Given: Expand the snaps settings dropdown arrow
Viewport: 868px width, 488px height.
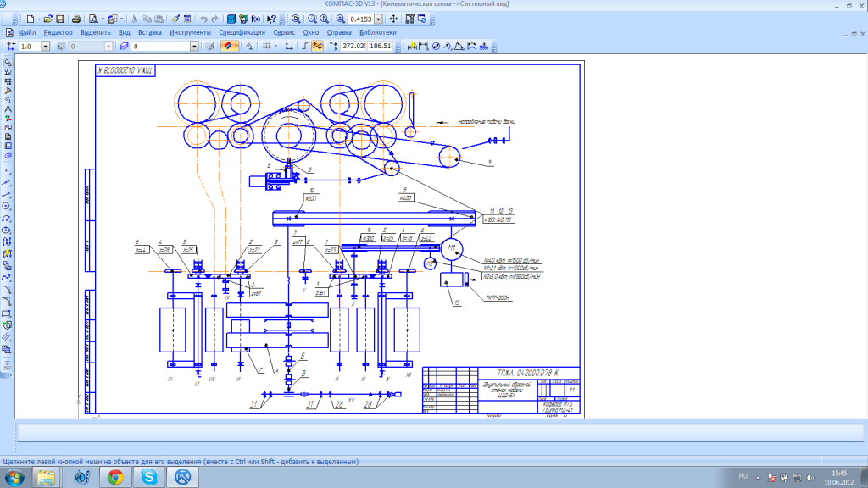Looking at the screenshot, I should [x=236, y=47].
